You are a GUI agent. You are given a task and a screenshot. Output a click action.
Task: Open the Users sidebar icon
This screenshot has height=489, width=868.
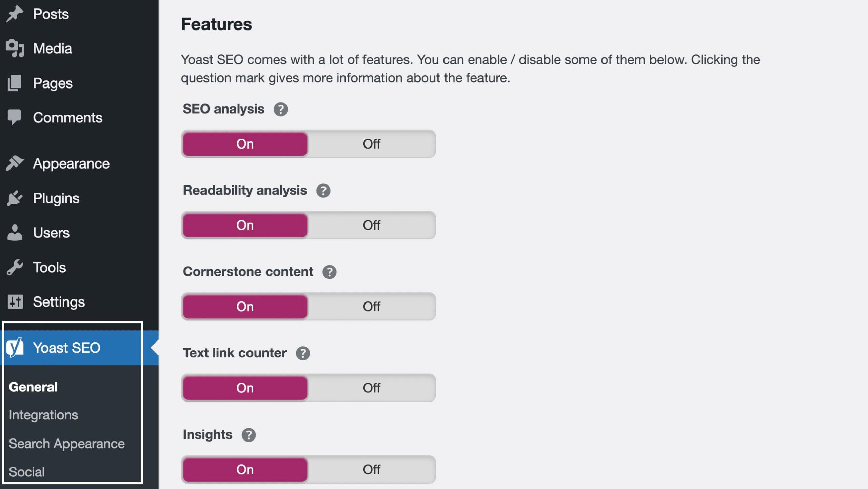(15, 233)
